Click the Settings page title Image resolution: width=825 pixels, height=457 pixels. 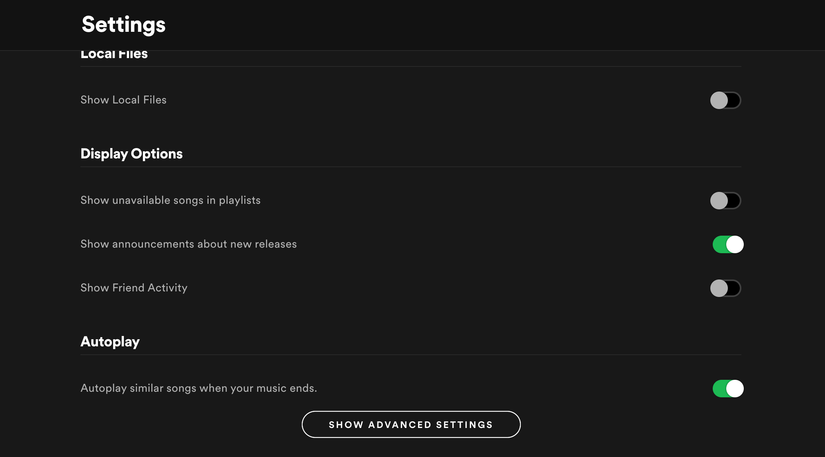click(x=123, y=24)
